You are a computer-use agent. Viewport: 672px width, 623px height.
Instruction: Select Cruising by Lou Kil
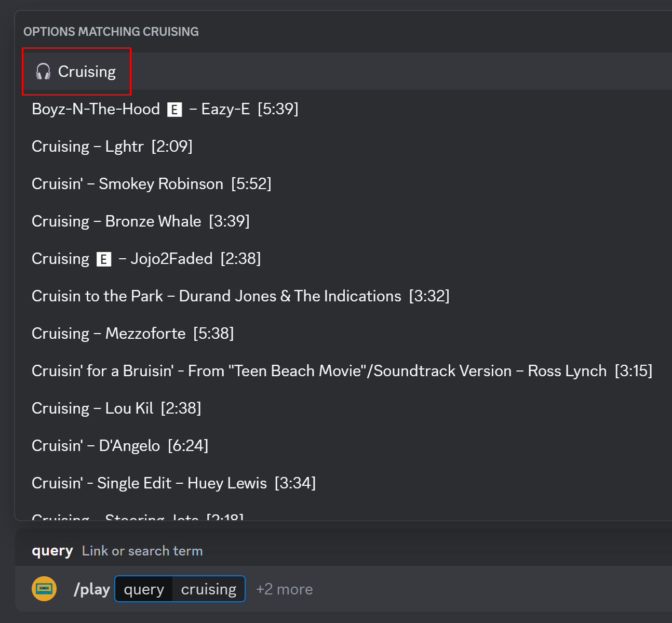point(116,408)
